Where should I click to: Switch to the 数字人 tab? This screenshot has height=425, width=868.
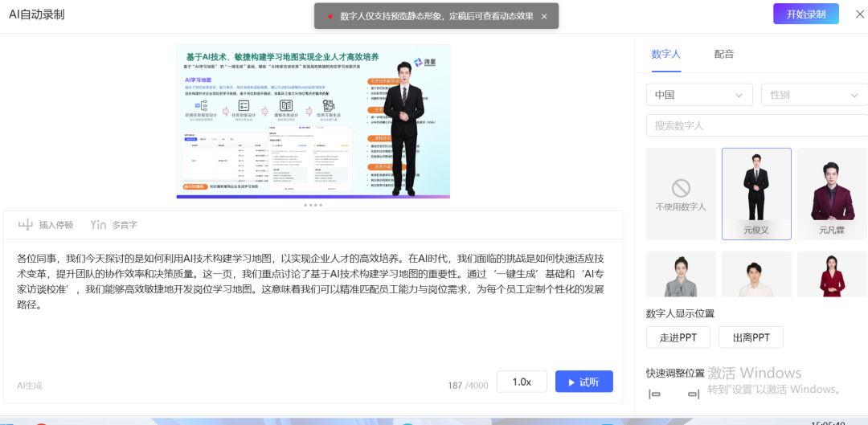pyautogui.click(x=665, y=54)
